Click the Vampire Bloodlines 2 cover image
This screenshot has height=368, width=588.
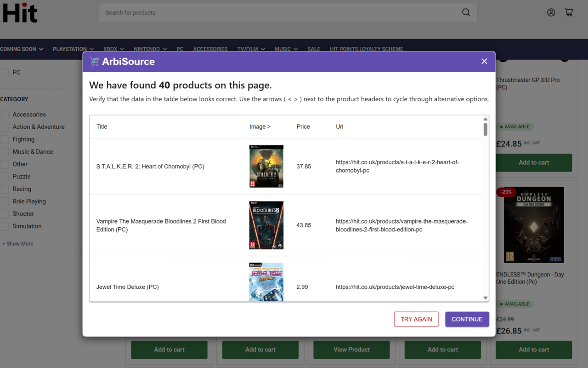(x=266, y=225)
